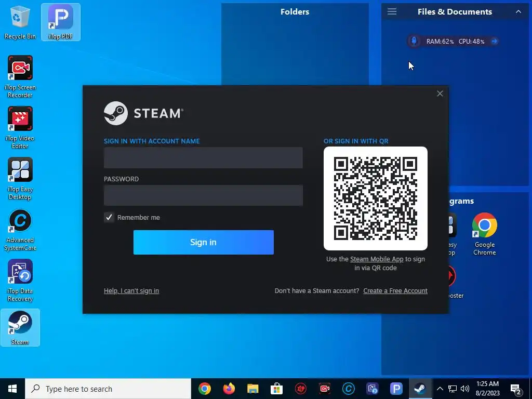
Task: Open File Explorer from the taskbar
Action: 253,389
